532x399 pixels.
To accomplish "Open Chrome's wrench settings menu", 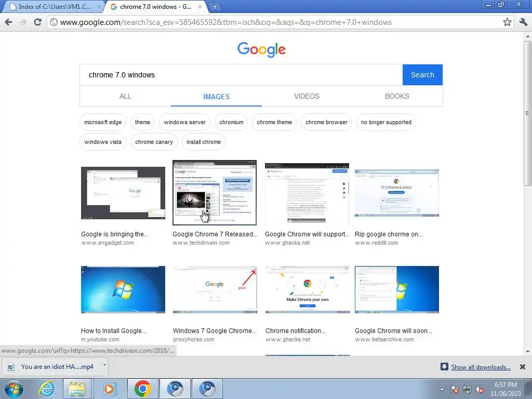I will [523, 22].
